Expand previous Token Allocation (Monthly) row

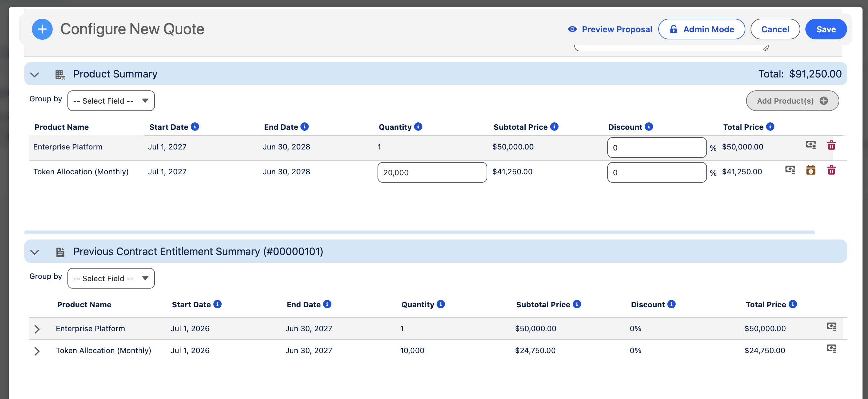click(37, 351)
